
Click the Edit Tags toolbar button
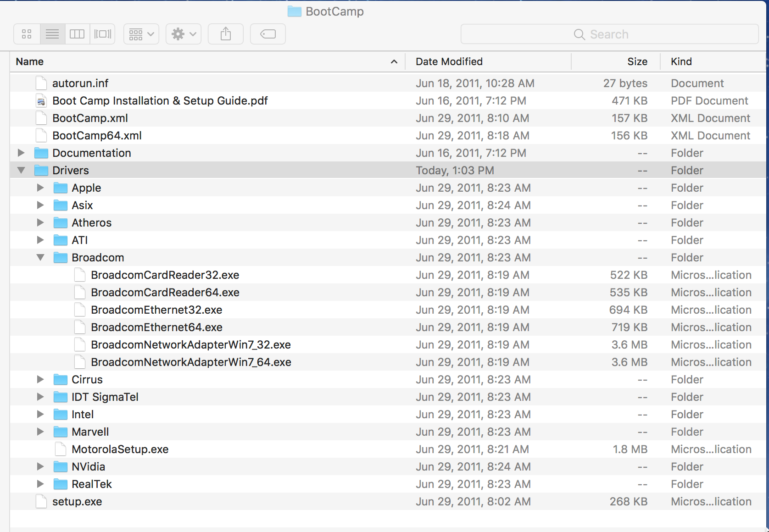(268, 34)
